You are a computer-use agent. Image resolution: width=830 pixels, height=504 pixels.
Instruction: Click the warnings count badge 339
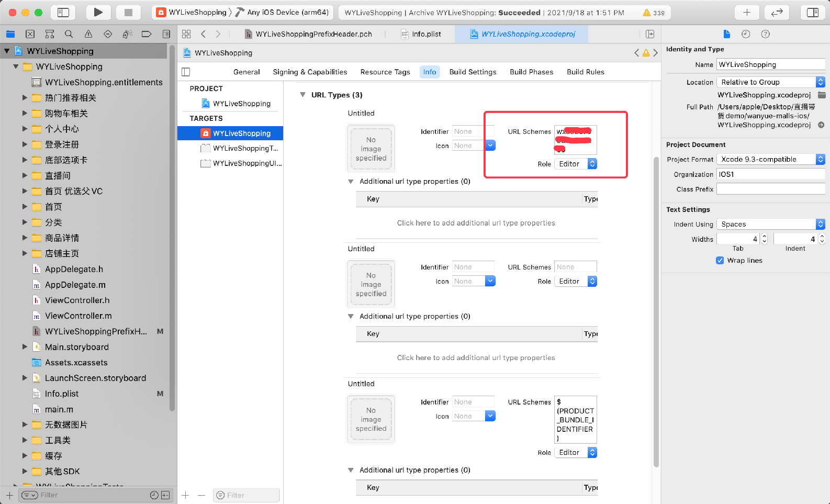tap(654, 13)
